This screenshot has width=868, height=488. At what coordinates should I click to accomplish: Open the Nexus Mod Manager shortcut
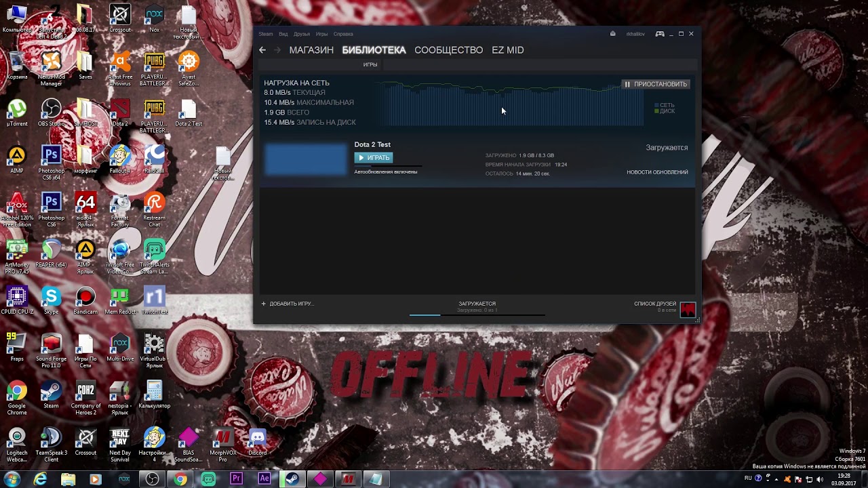tap(51, 68)
